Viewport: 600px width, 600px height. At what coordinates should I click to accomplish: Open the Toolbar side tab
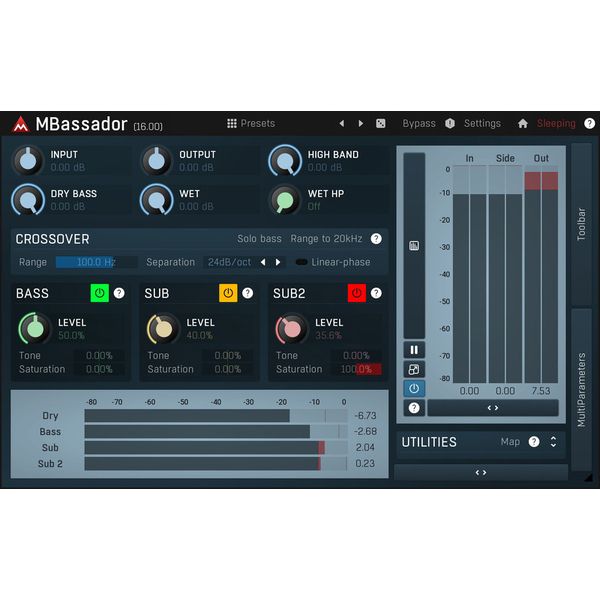coord(581,224)
